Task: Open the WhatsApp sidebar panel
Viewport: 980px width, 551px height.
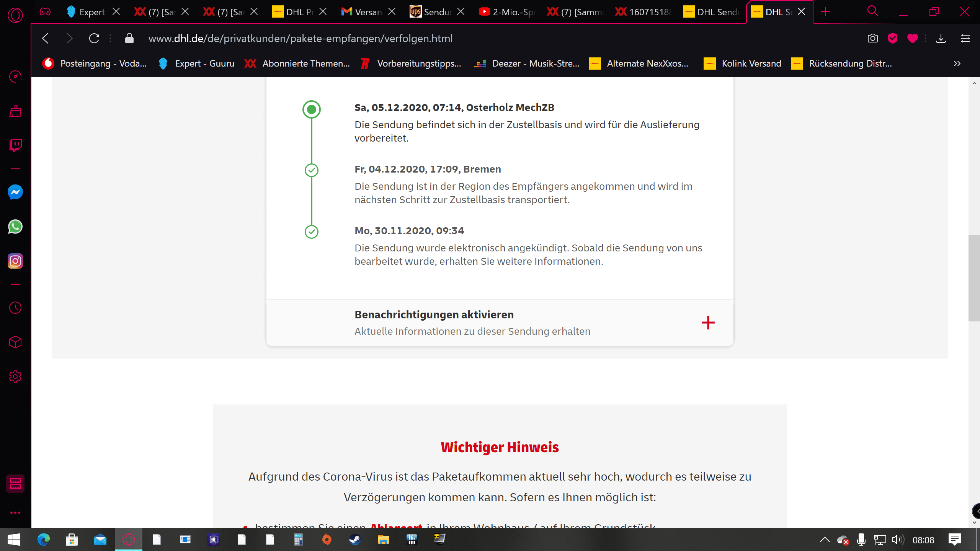Action: pyautogui.click(x=15, y=227)
